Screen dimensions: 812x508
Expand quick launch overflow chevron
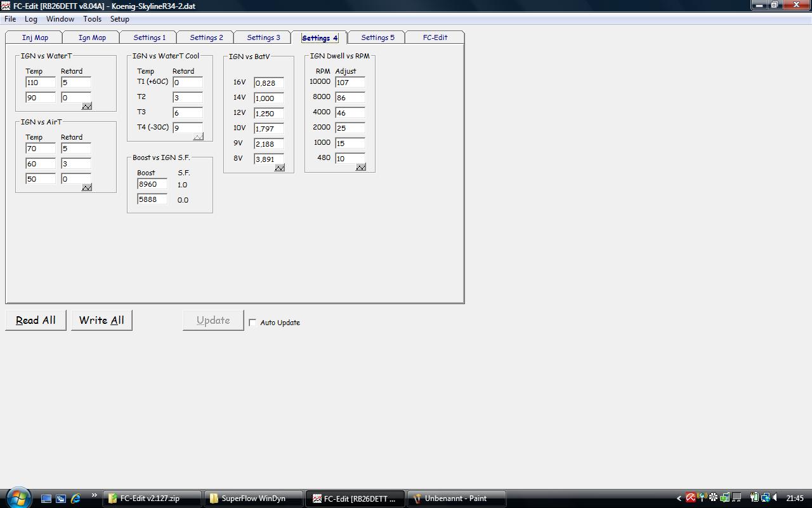click(95, 496)
